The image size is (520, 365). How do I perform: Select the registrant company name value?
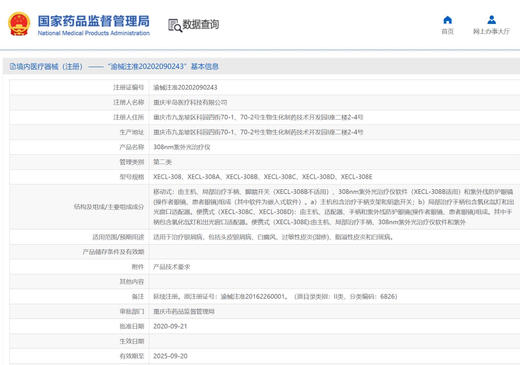pyautogui.click(x=190, y=102)
